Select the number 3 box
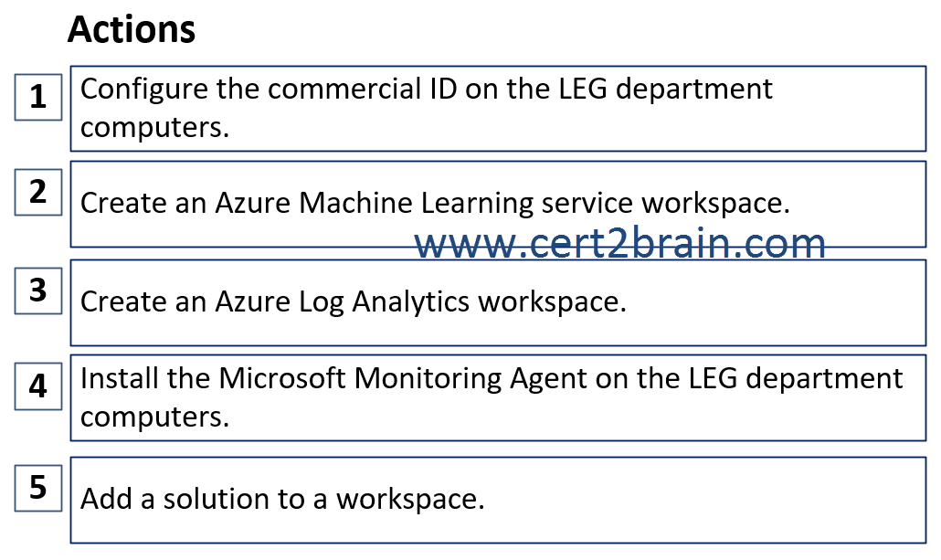Image resolution: width=941 pixels, height=560 pixels. 38,291
